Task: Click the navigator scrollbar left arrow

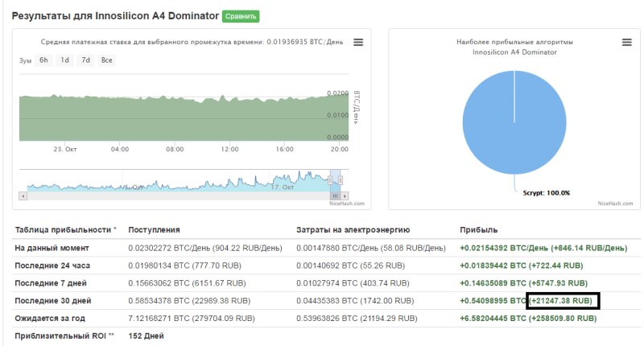Action: 23,196
